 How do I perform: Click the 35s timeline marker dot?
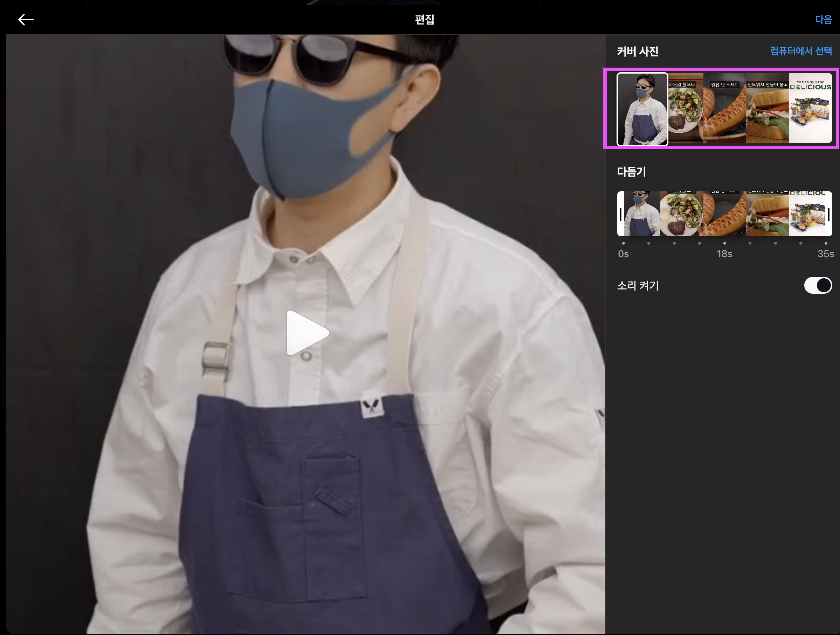click(x=826, y=243)
